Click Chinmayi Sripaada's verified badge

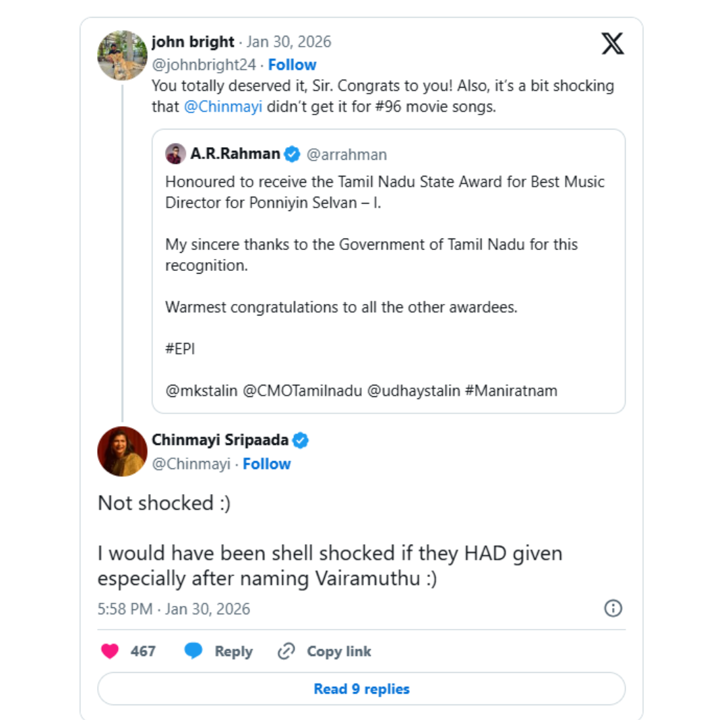tap(300, 439)
